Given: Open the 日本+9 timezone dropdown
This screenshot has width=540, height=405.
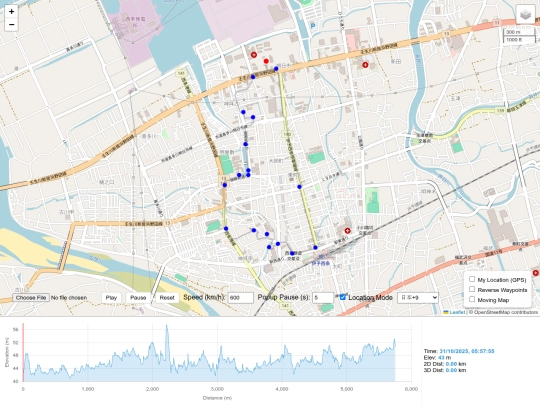Looking at the screenshot, I should point(418,298).
